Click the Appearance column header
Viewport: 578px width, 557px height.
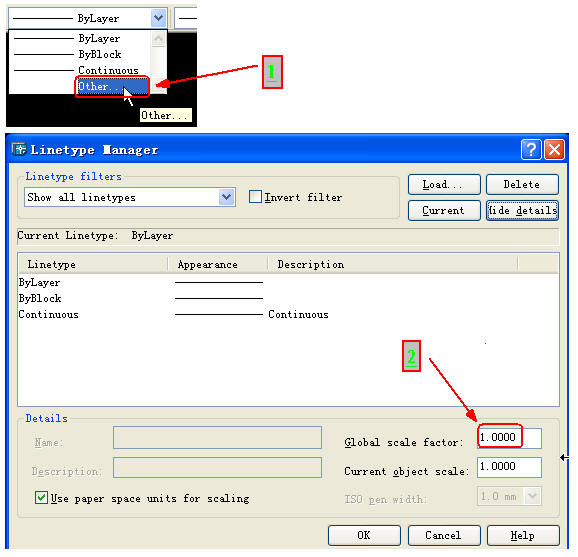pyautogui.click(x=217, y=264)
